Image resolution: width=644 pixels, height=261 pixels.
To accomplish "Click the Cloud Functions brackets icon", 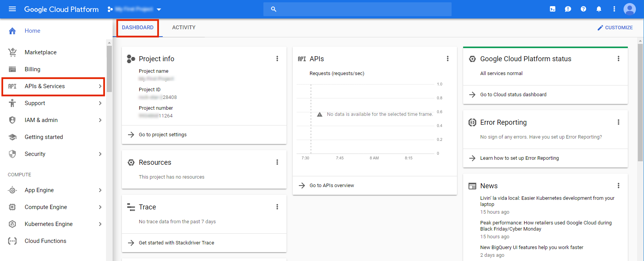I will [x=12, y=241].
